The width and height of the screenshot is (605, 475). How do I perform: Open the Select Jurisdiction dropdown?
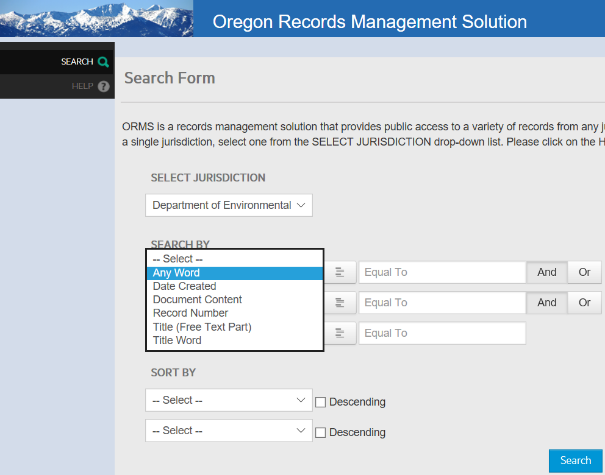[229, 205]
